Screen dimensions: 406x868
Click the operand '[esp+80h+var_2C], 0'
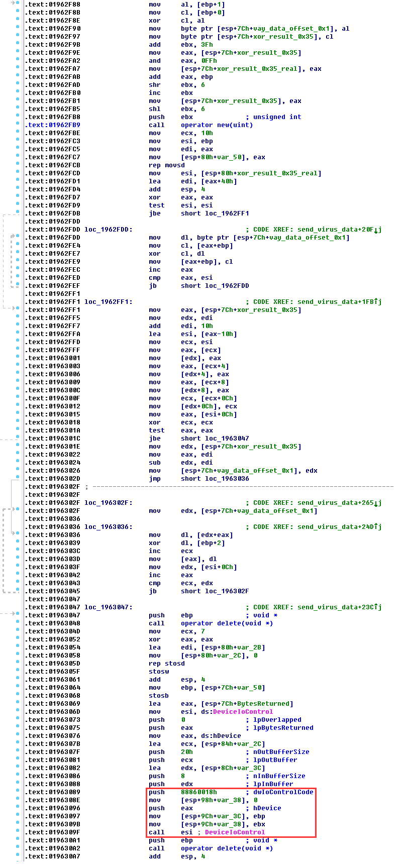click(219, 656)
